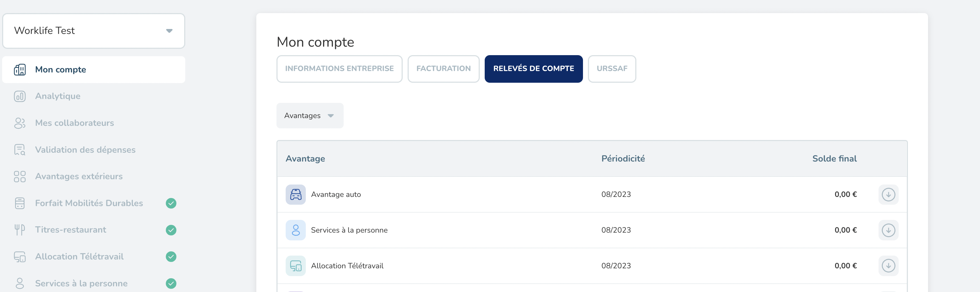
Task: Expand the Avantages filter dropdown
Action: [x=310, y=116]
